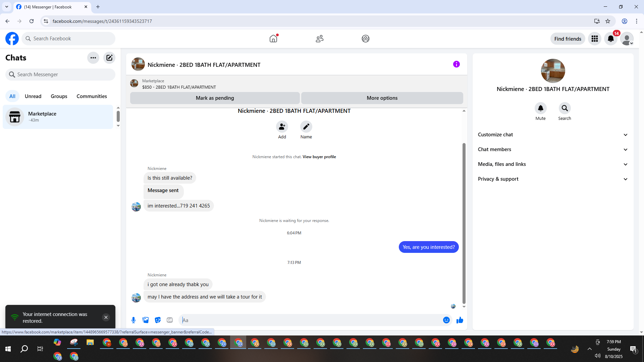Open chats options three-dot menu
The height and width of the screenshot is (362, 644).
point(93,58)
